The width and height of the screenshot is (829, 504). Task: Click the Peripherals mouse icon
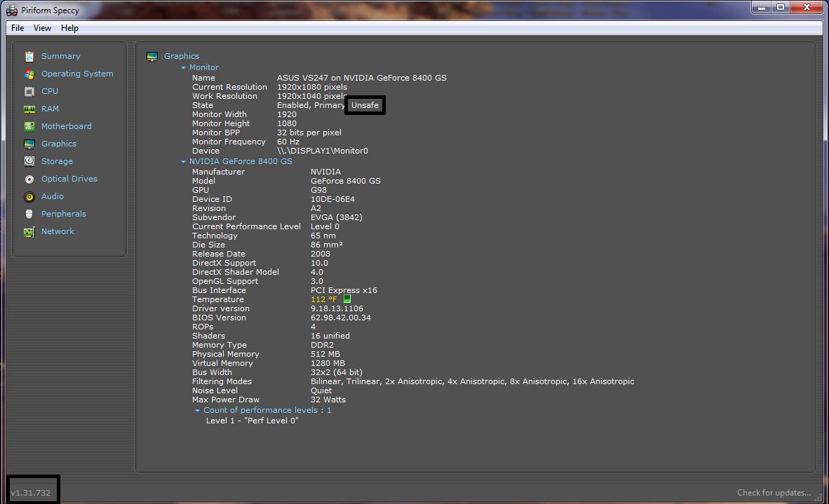[29, 214]
